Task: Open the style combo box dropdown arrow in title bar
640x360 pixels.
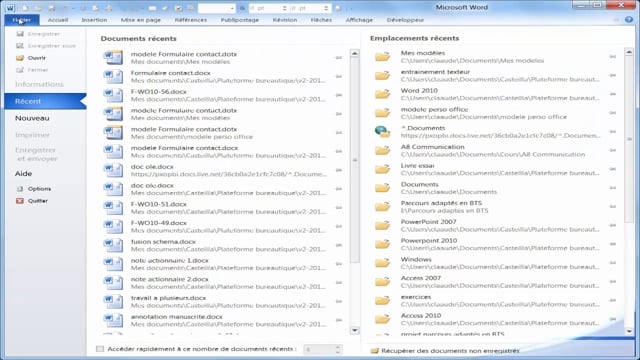Action: [232, 8]
